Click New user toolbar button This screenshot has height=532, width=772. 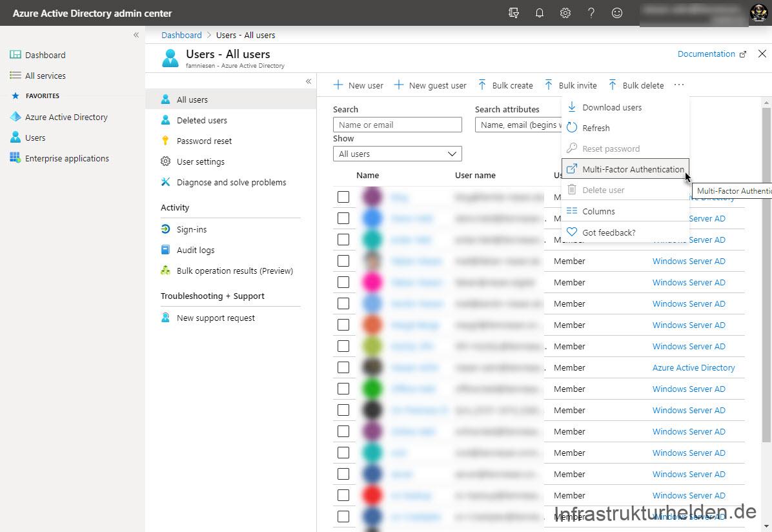coord(358,85)
